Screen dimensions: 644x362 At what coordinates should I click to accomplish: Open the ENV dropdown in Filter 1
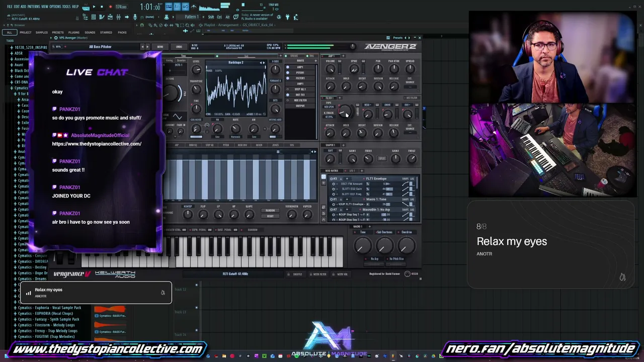(x=408, y=105)
